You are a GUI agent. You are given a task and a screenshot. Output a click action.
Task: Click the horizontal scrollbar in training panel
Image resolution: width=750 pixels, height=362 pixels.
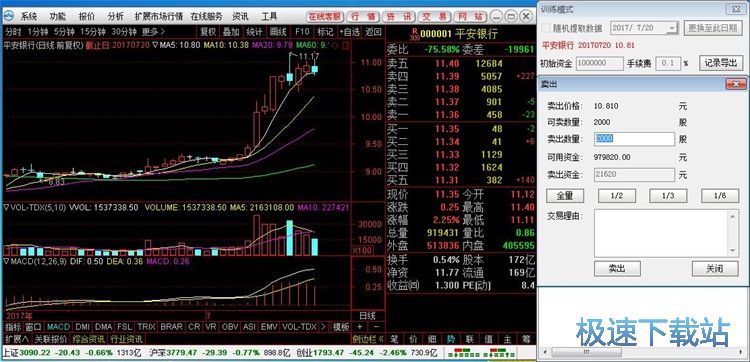point(643,352)
